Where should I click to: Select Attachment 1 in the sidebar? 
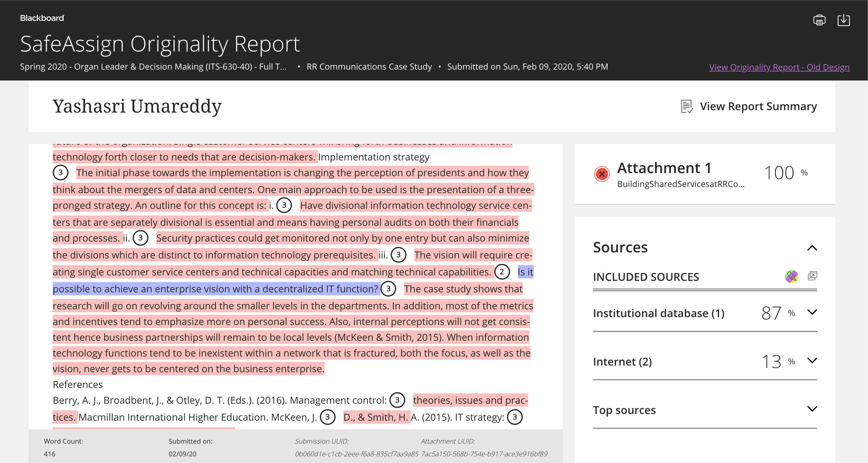click(704, 174)
